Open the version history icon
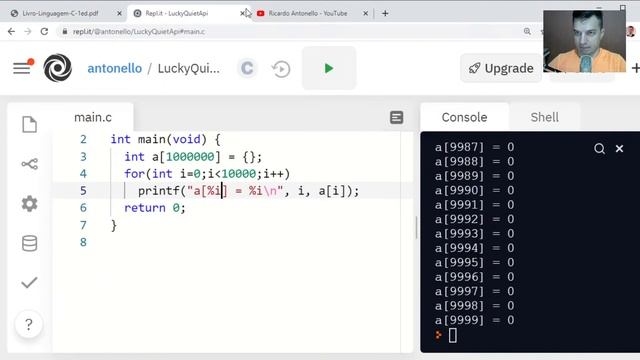The width and height of the screenshot is (640, 360). 281,69
